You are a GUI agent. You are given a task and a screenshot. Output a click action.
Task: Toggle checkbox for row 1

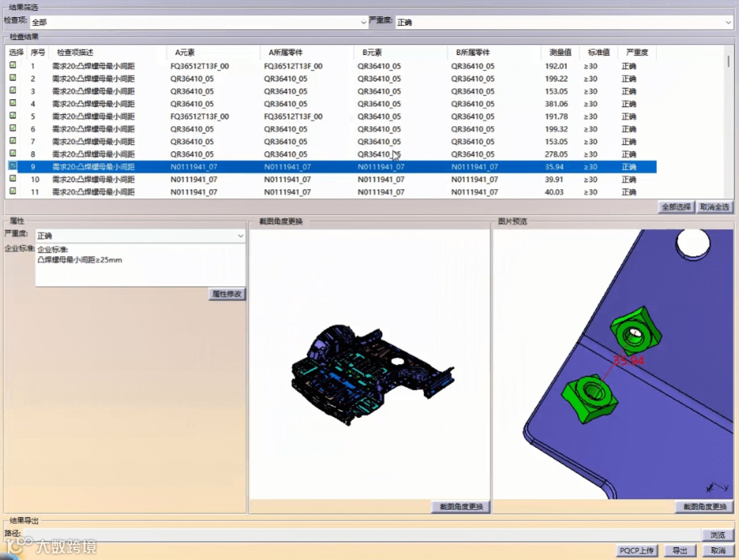click(13, 66)
